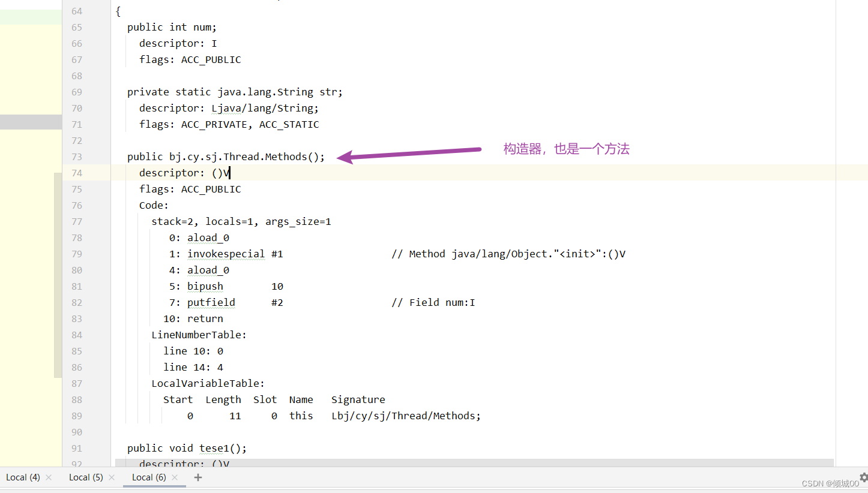Click the 'LineNumberTable:' label
868x493 pixels.
point(199,335)
